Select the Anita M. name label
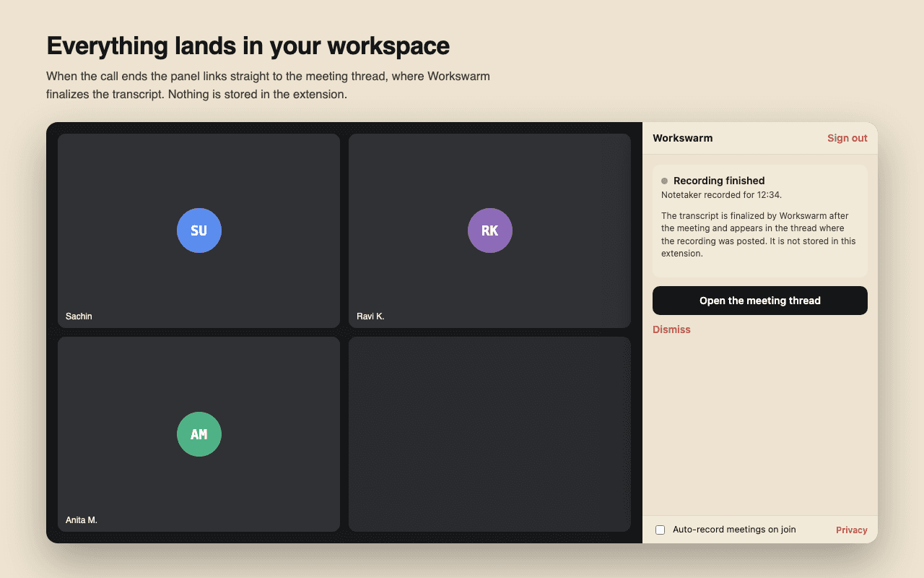 (x=82, y=520)
